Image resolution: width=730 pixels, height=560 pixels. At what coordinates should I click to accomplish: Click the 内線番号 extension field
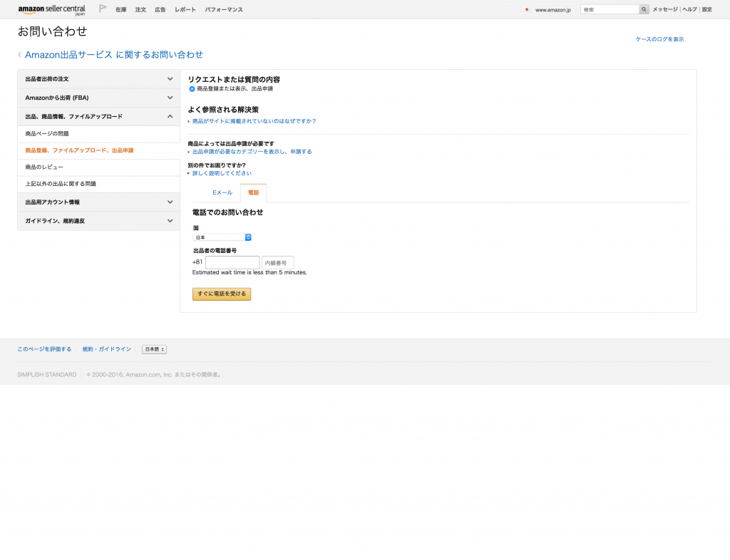coord(277,263)
